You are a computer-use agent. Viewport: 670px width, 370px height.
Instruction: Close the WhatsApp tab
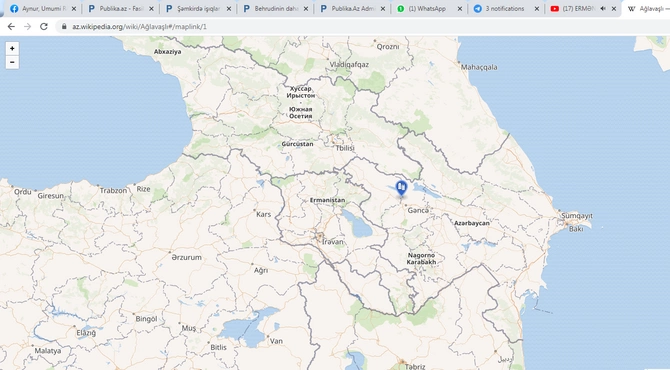tap(460, 9)
